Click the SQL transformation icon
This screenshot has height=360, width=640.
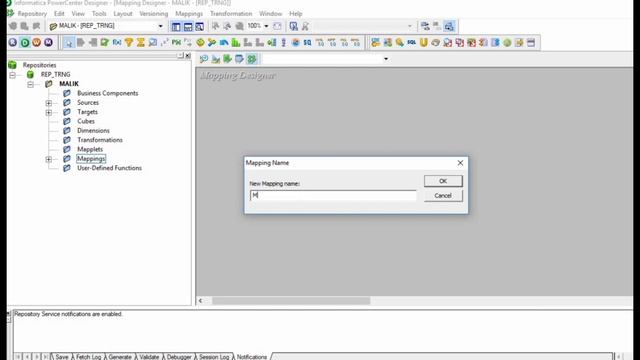[411, 42]
